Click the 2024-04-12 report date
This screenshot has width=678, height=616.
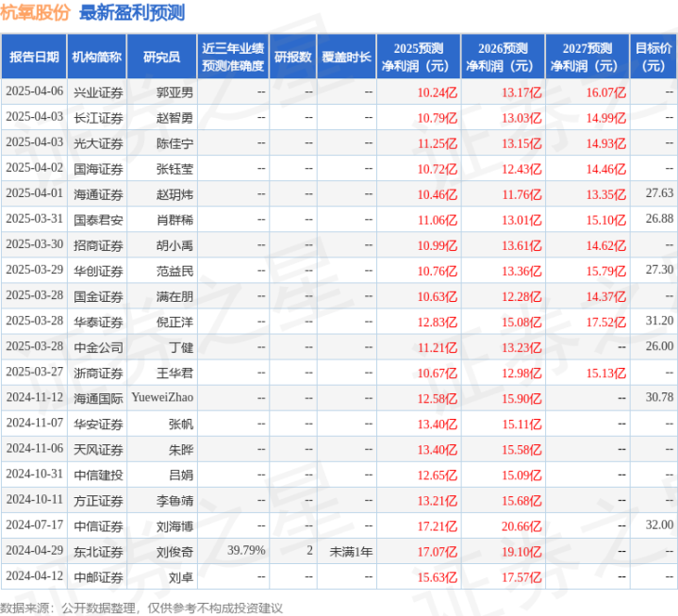34,576
